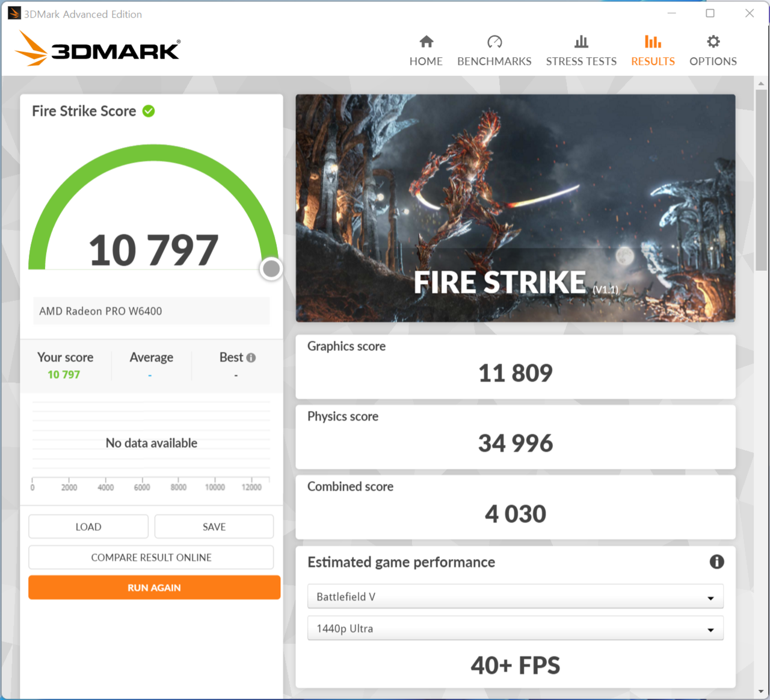Open Options using the gear icon

(x=713, y=42)
